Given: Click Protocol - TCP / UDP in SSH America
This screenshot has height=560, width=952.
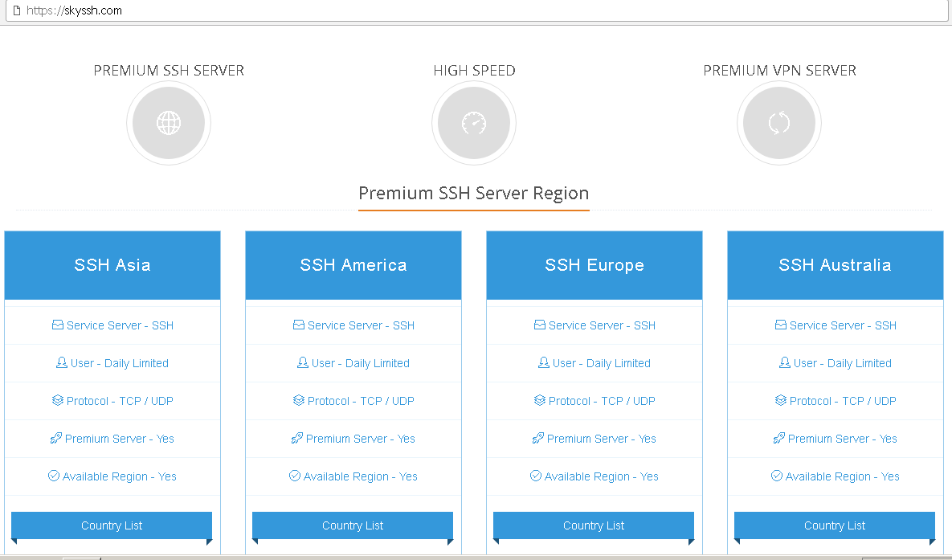Looking at the screenshot, I should (x=361, y=401).
